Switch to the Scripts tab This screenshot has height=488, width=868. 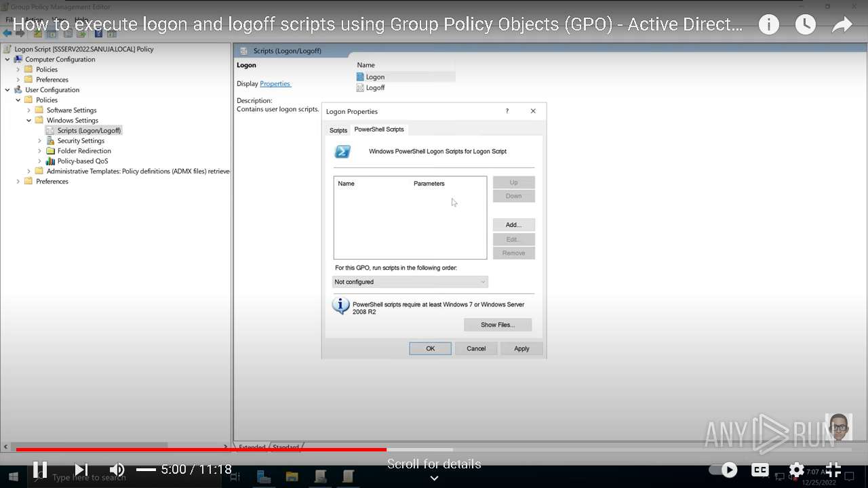pos(338,130)
